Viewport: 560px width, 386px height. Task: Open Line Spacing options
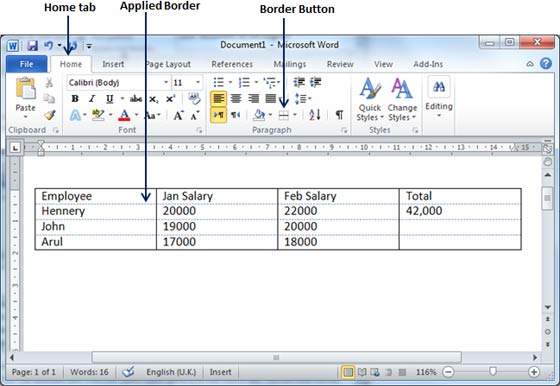pyautogui.click(x=302, y=98)
